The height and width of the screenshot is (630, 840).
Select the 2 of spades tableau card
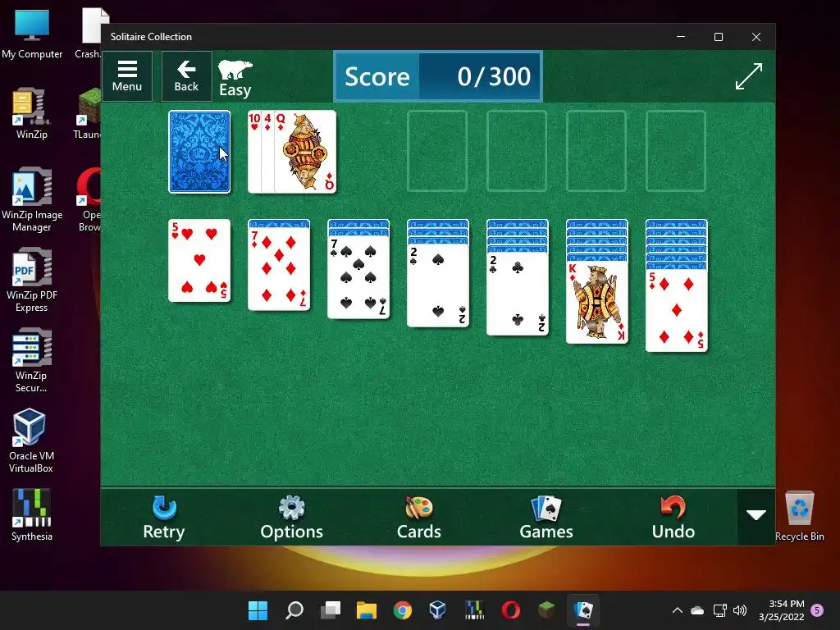438,285
